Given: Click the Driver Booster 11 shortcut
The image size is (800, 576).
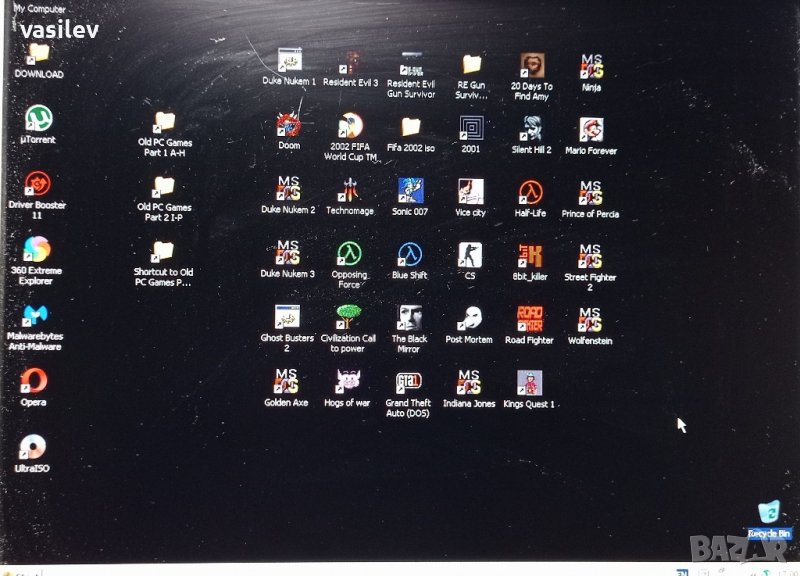Looking at the screenshot, I should [37, 184].
